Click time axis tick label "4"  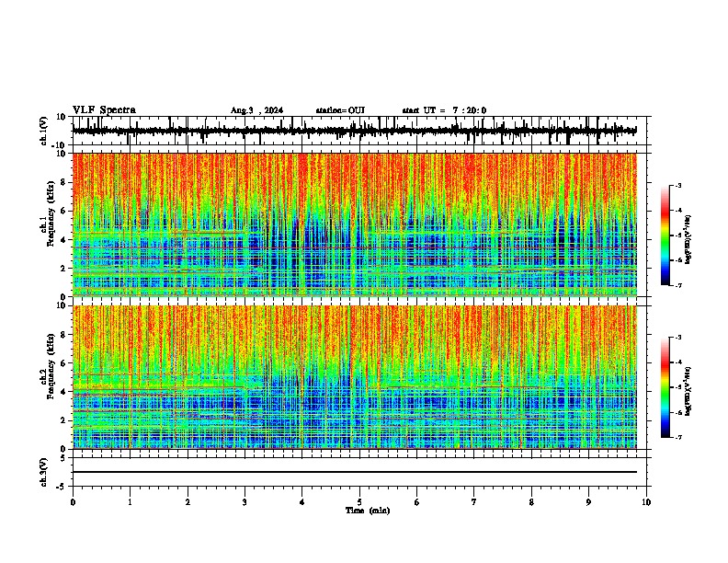pyautogui.click(x=301, y=502)
